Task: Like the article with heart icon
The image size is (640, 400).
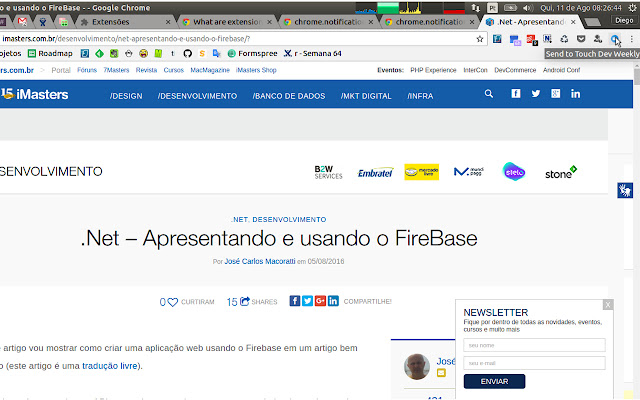Action: click(173, 302)
